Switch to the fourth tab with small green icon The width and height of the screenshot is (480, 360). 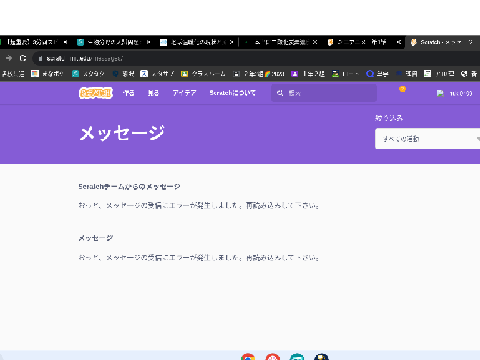[x=280, y=42]
